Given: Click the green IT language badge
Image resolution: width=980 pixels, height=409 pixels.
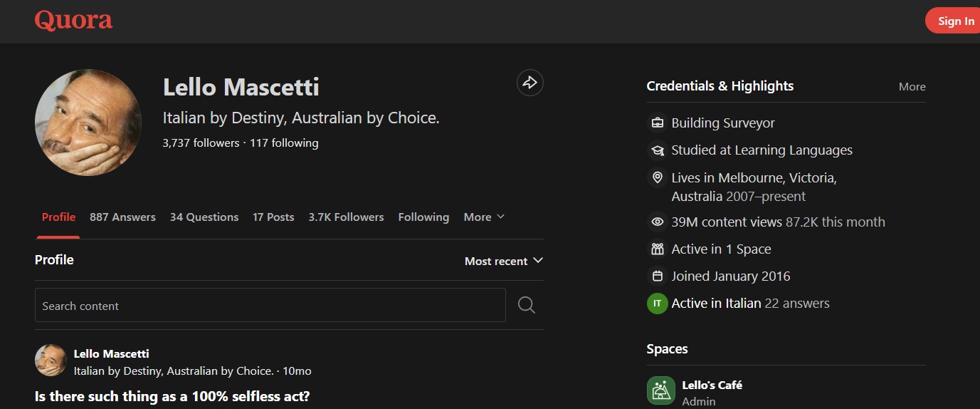Looking at the screenshot, I should pyautogui.click(x=657, y=304).
